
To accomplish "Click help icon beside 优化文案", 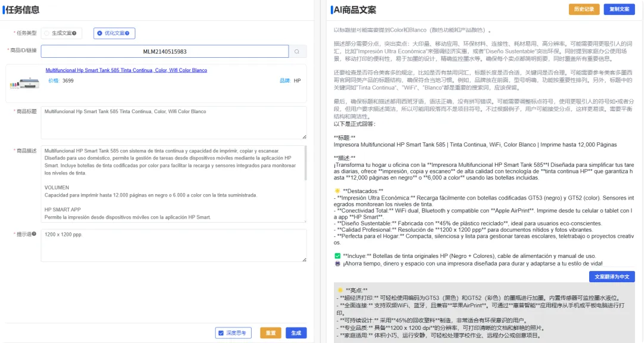I will [128, 33].
